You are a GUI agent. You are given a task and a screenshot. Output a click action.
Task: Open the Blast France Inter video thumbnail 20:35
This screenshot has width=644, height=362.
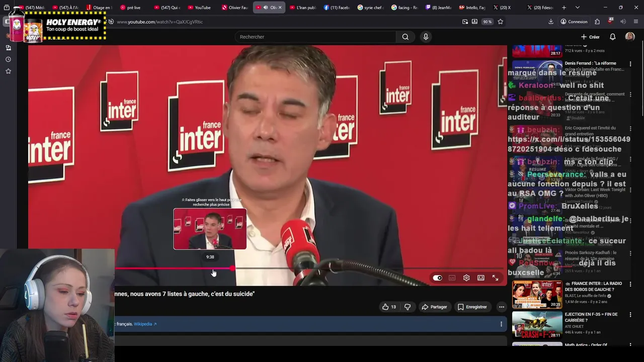537,294
